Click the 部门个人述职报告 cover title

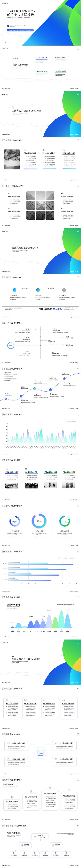[x=21, y=15]
